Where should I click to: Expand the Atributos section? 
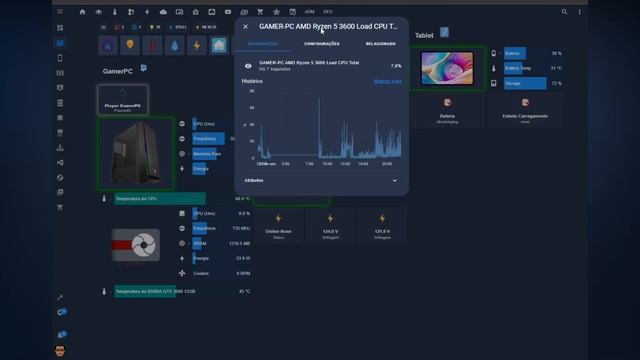pos(321,180)
